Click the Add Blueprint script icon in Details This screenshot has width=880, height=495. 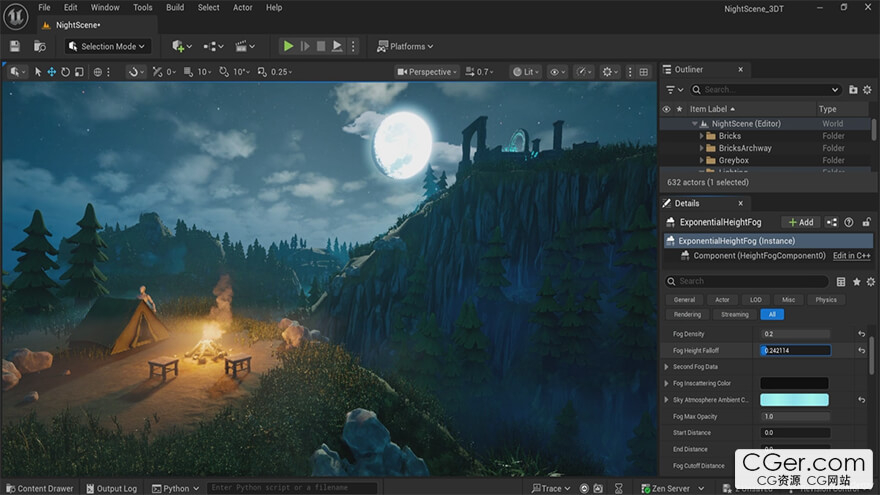click(x=832, y=222)
